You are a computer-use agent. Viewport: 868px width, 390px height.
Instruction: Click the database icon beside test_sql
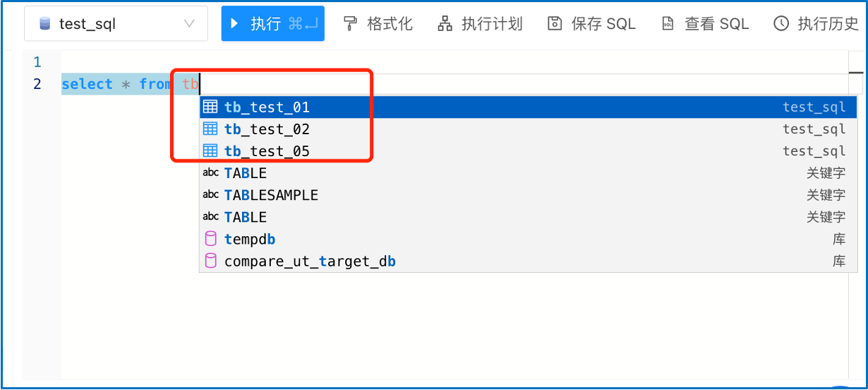pyautogui.click(x=45, y=24)
